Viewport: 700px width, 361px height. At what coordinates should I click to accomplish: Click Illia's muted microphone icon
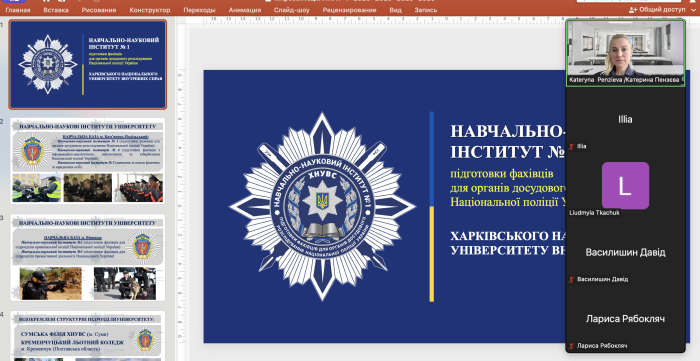click(571, 146)
